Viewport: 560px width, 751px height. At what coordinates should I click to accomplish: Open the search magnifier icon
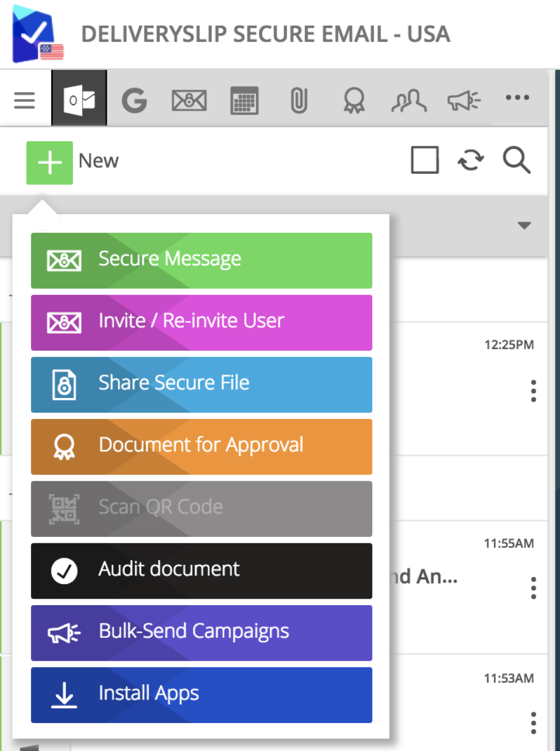point(517,160)
